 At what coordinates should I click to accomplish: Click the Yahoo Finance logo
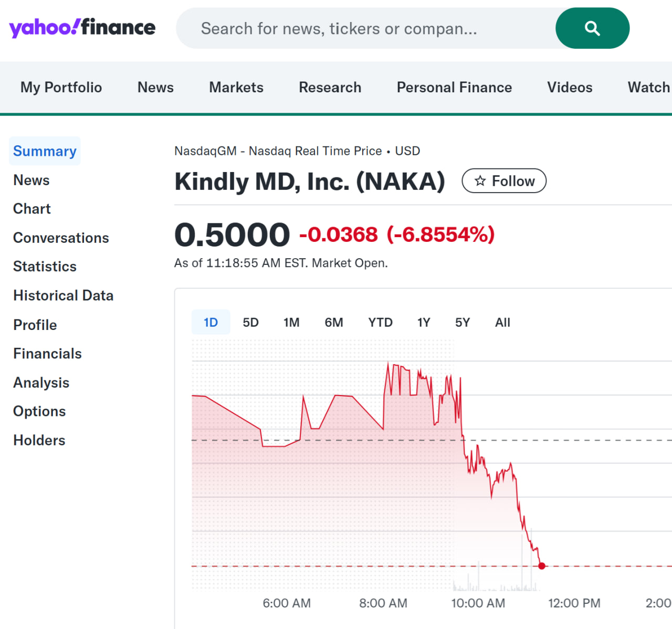click(82, 27)
